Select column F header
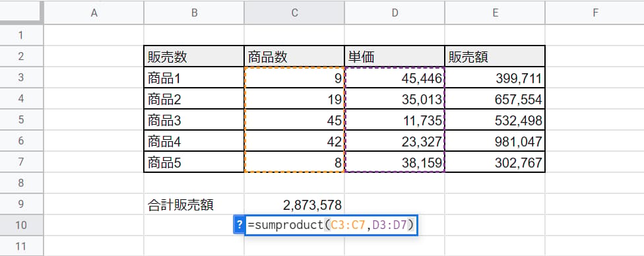Screen dimensions: 644x256 595,13
